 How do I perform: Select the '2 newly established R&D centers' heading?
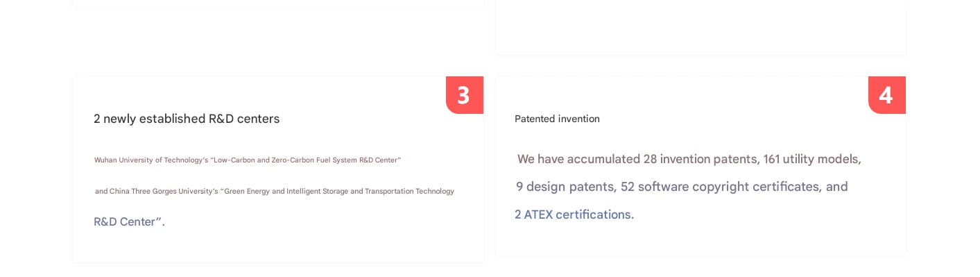click(x=187, y=119)
